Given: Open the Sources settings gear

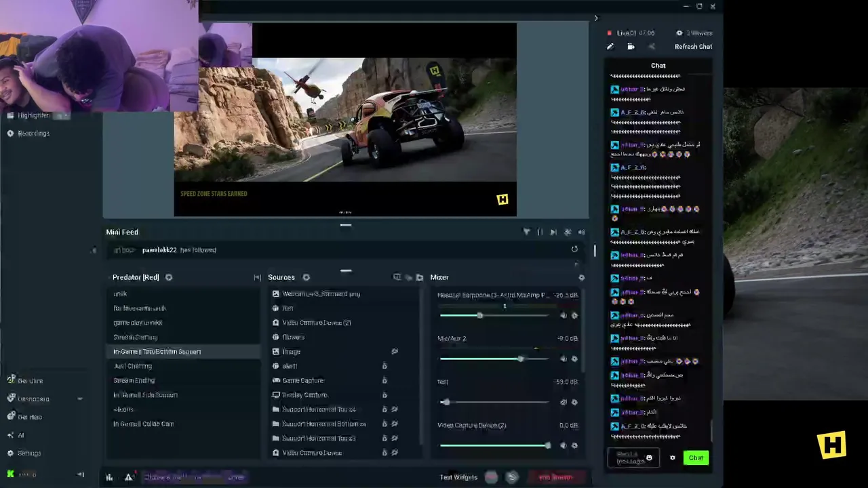Looking at the screenshot, I should 306,277.
